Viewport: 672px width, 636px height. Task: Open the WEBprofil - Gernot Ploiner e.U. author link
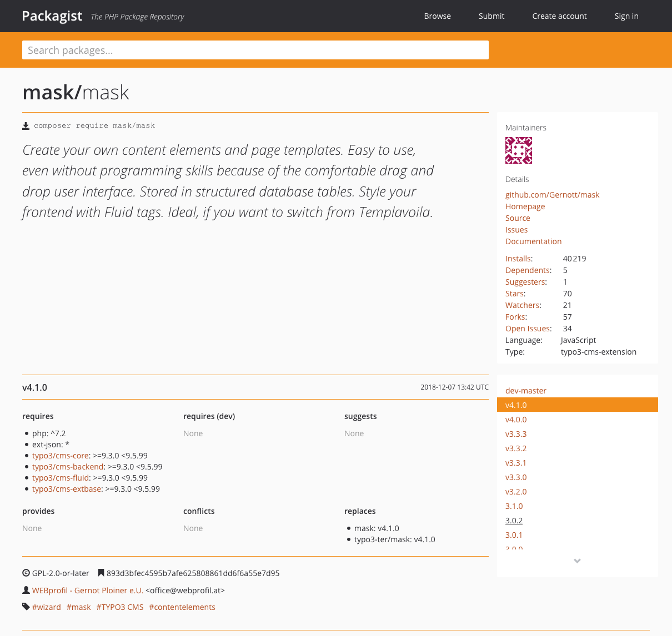(88, 590)
